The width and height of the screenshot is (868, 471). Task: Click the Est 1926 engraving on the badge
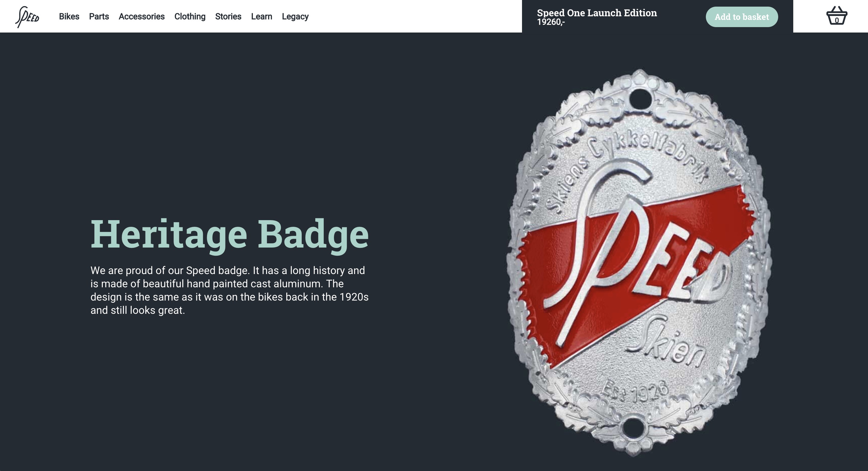click(x=635, y=391)
